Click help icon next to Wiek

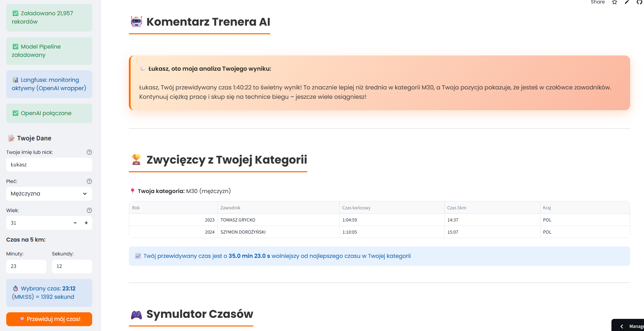tap(89, 210)
